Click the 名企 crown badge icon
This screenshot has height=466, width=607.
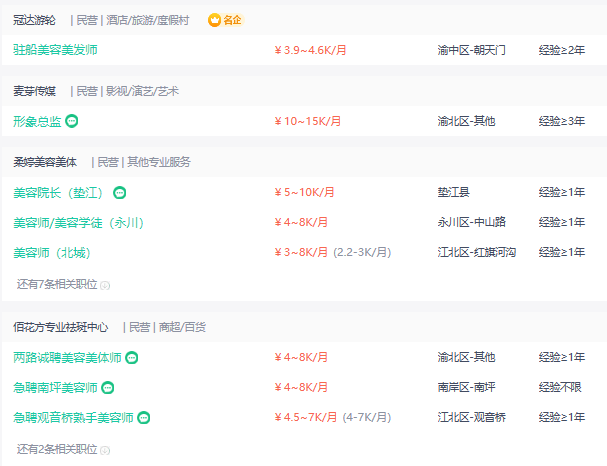click(214, 20)
